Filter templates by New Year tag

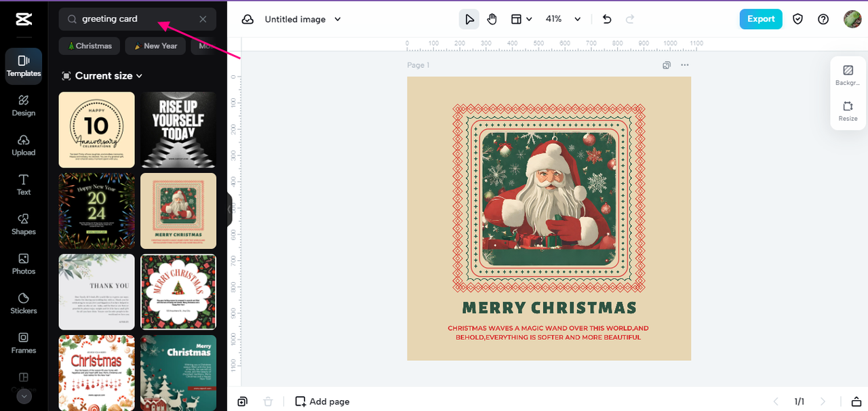[155, 46]
